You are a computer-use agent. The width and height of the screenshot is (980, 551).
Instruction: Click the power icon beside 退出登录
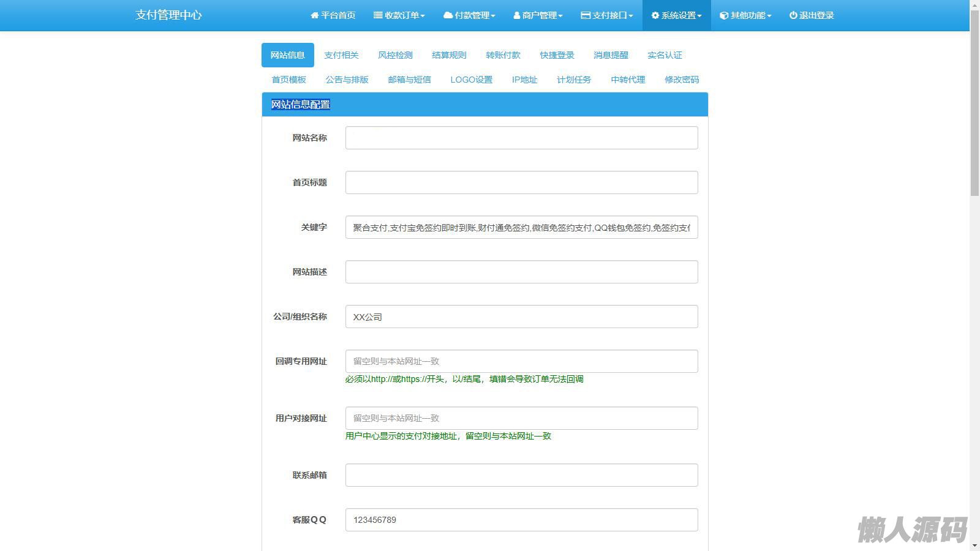793,15
